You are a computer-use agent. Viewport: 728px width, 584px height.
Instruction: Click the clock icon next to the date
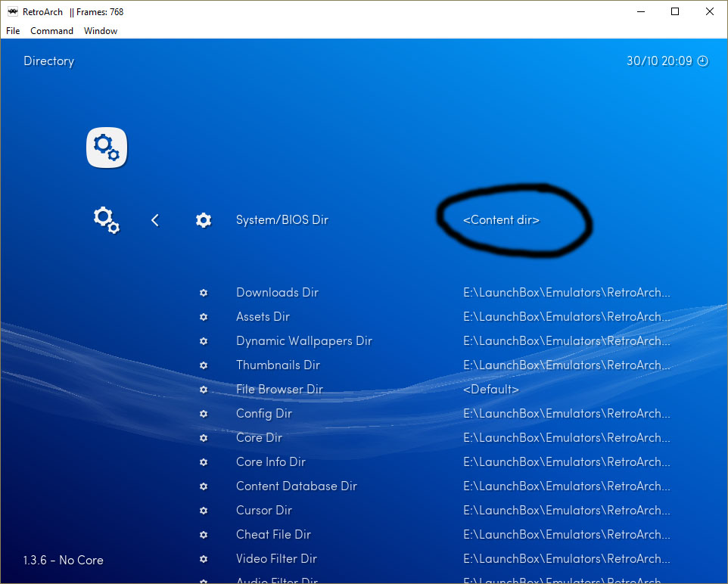click(703, 61)
